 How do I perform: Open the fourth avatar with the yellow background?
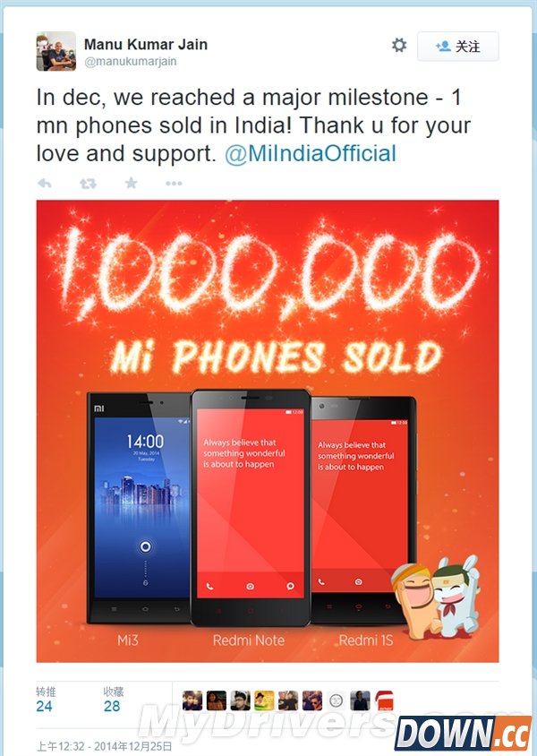point(264,700)
